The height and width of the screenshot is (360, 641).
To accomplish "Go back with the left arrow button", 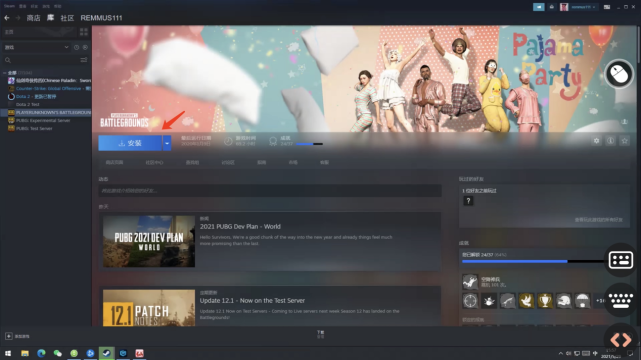I will [x=7, y=18].
